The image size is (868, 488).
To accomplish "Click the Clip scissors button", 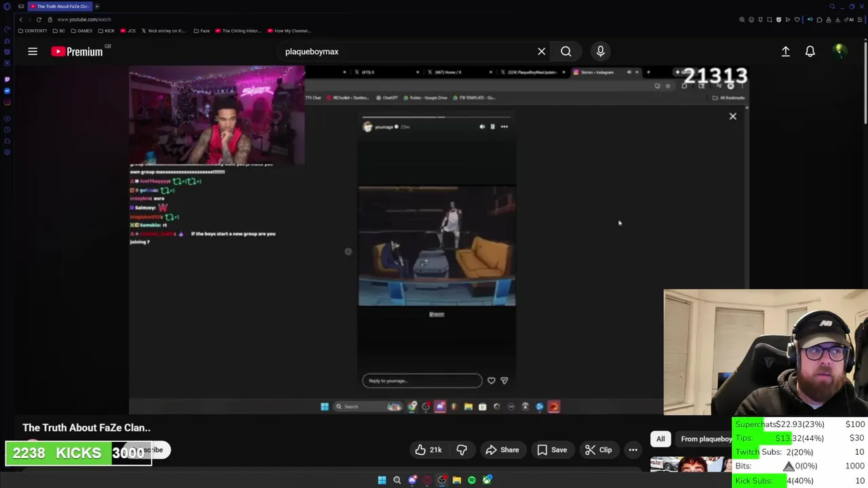I will point(598,450).
